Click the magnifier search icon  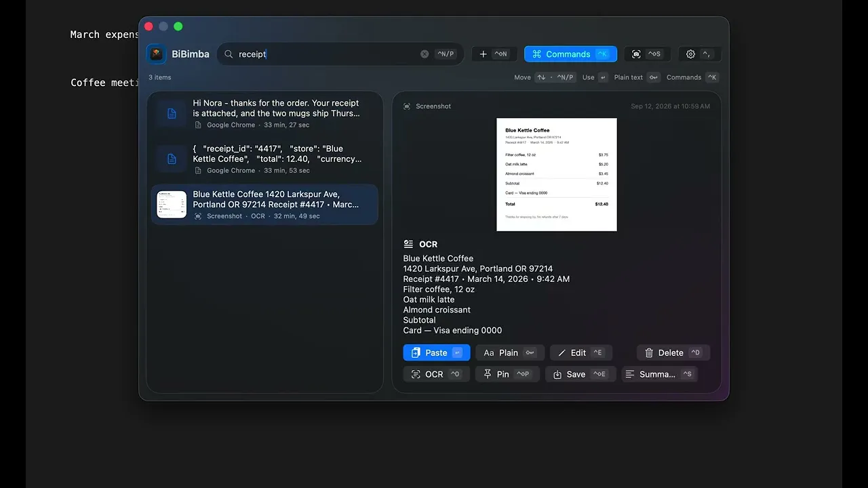pos(229,54)
